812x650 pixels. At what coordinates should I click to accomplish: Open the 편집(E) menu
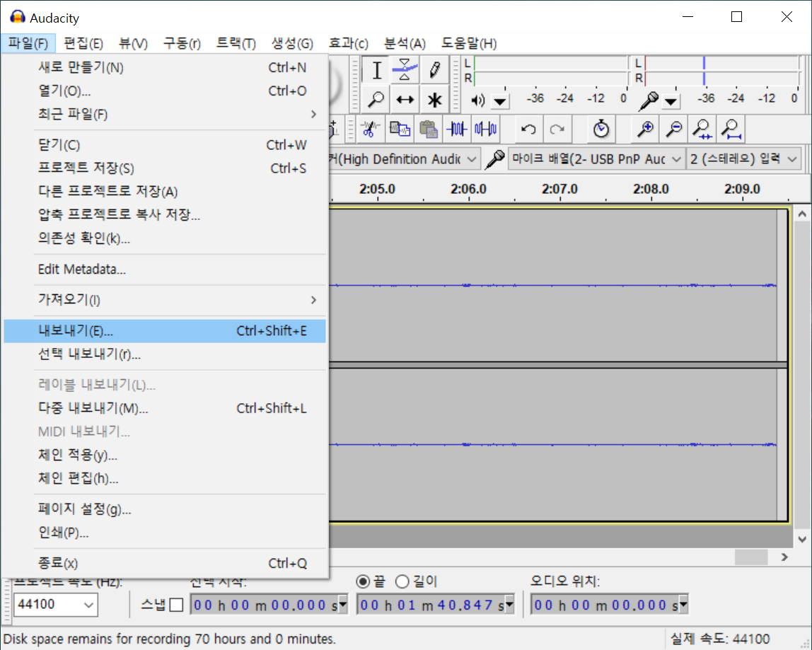pyautogui.click(x=83, y=43)
